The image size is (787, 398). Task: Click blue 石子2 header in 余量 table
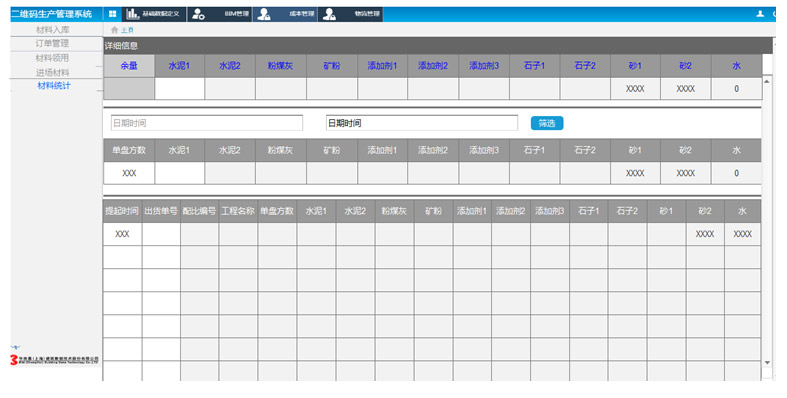tap(585, 66)
